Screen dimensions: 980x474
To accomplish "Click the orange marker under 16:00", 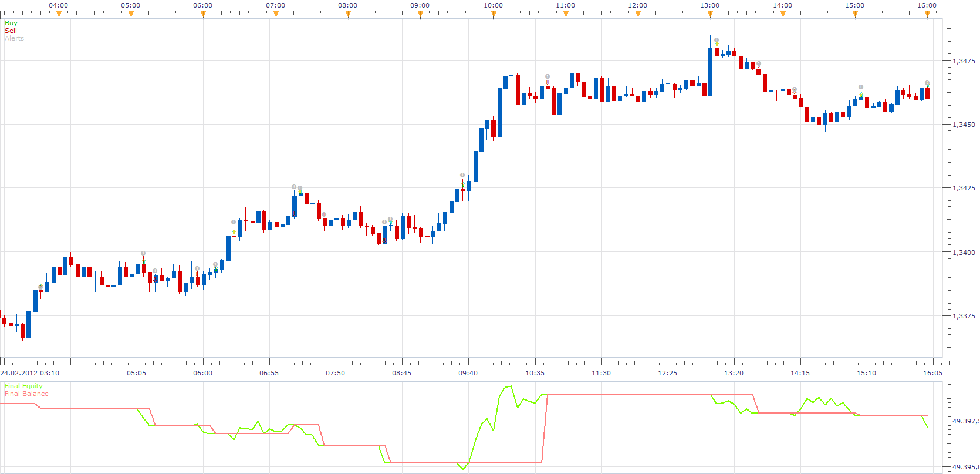I will tap(927, 15).
